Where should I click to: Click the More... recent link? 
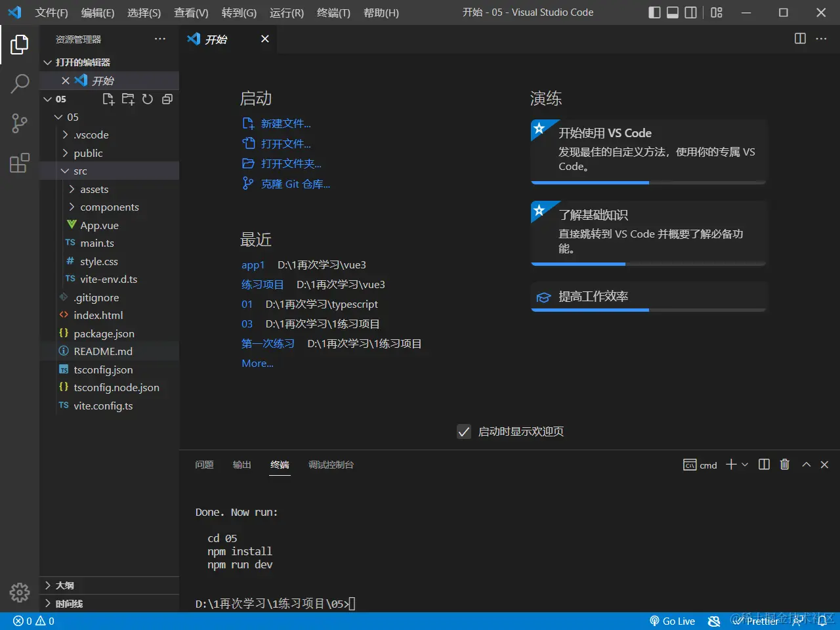coord(257,364)
